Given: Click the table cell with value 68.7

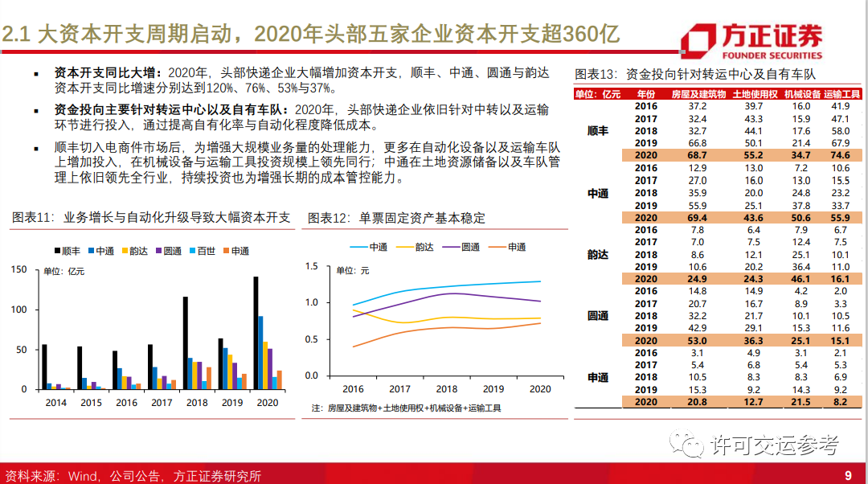Looking at the screenshot, I should 698,156.
